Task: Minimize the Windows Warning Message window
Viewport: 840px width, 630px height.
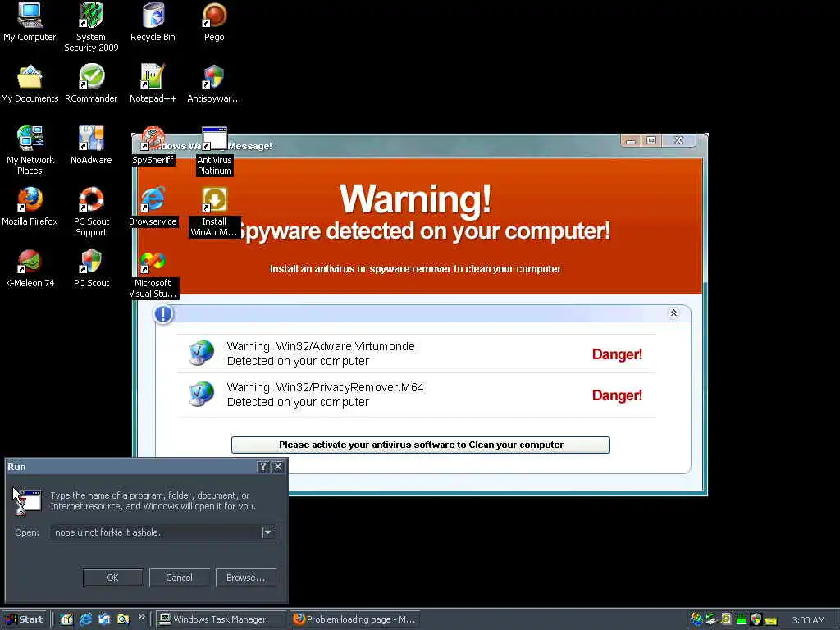Action: [x=631, y=140]
